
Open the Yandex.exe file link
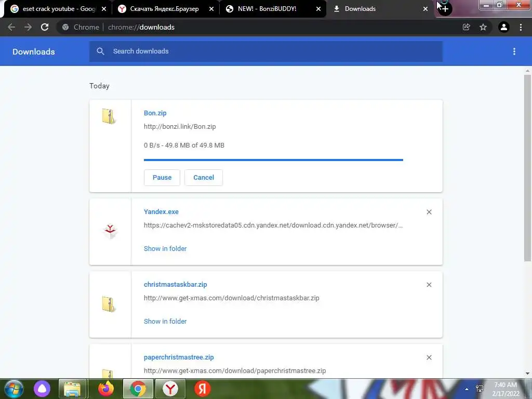coord(161,212)
